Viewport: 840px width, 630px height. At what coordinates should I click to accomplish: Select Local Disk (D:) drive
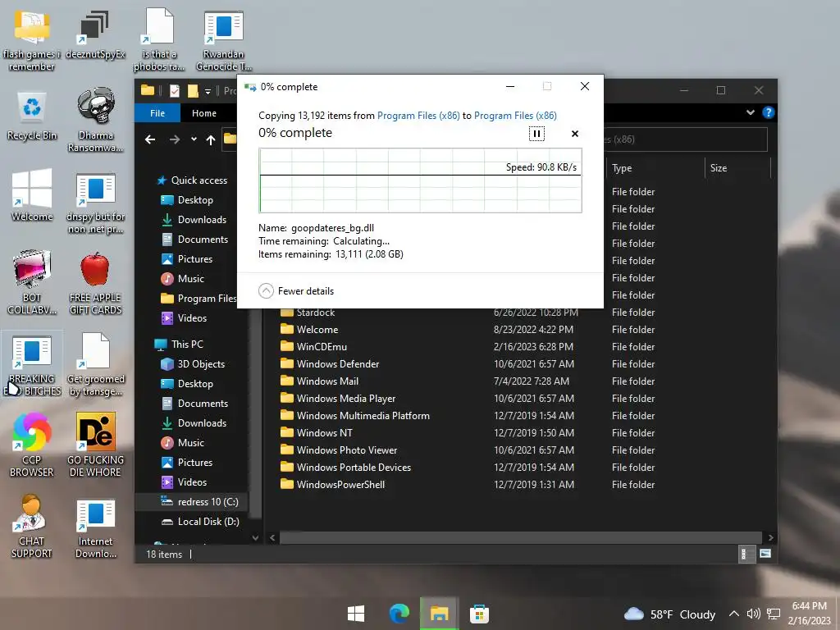[200, 522]
